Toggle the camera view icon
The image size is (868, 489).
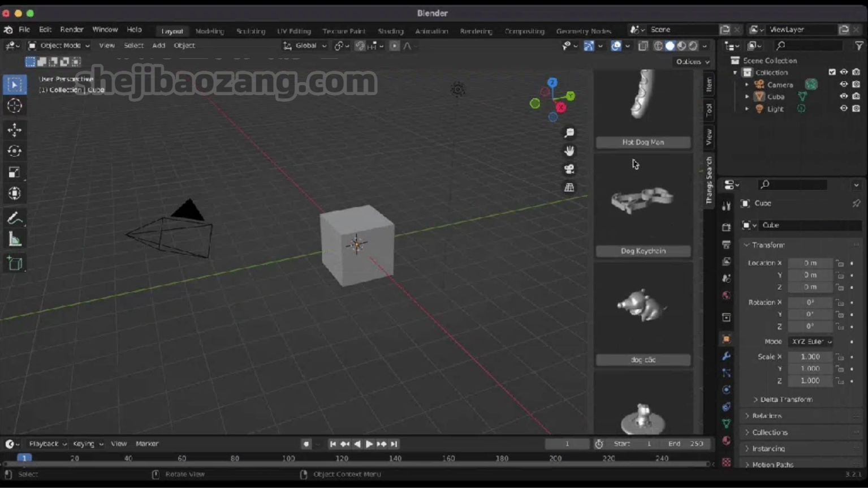click(569, 169)
